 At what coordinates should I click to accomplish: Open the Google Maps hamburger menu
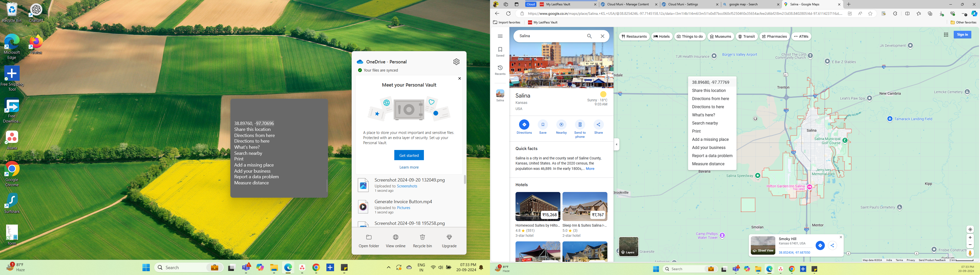click(x=500, y=36)
